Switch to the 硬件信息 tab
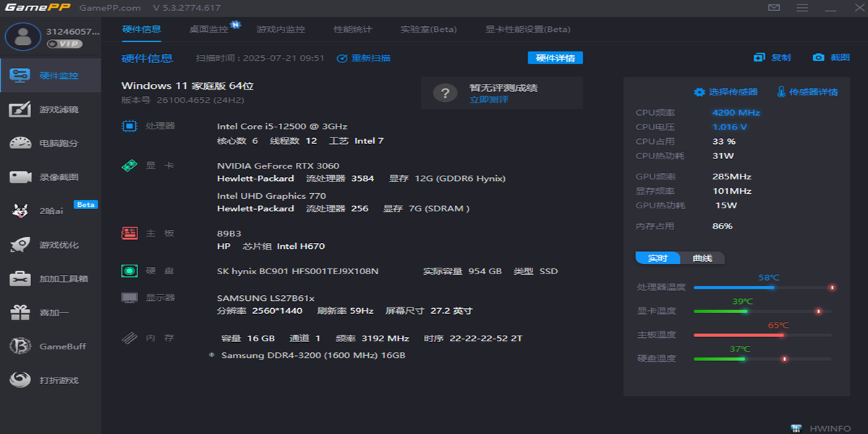 click(x=142, y=29)
